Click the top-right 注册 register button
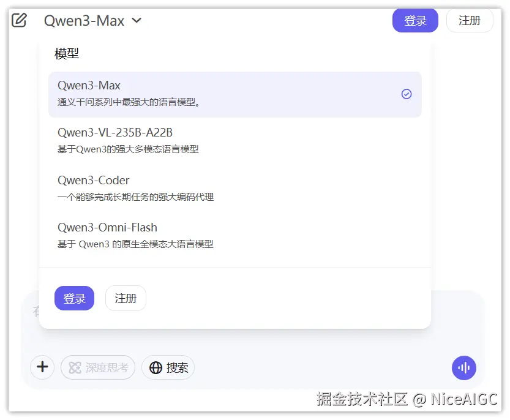 pos(470,21)
